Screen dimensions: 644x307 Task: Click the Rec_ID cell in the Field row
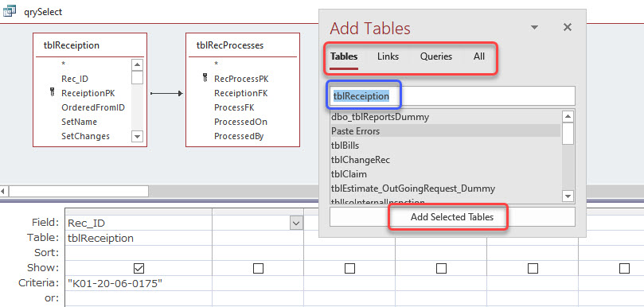click(x=139, y=223)
